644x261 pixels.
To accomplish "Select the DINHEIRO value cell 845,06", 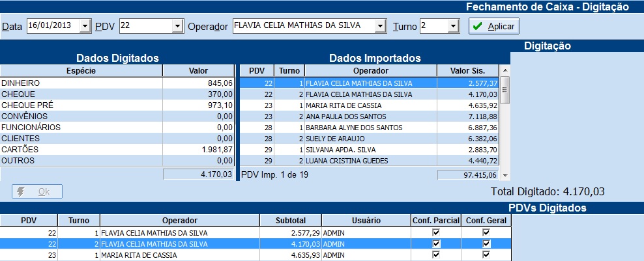I will coord(198,83).
